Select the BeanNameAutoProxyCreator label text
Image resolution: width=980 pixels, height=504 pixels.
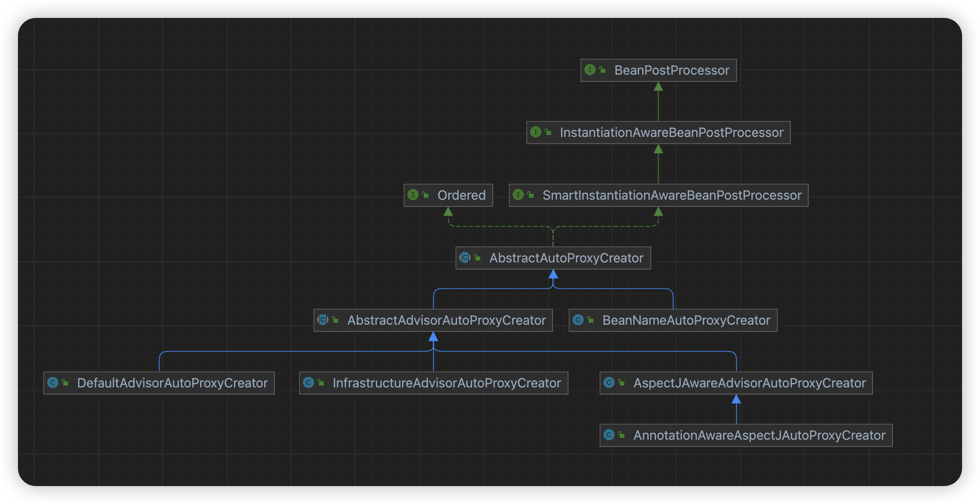[686, 320]
